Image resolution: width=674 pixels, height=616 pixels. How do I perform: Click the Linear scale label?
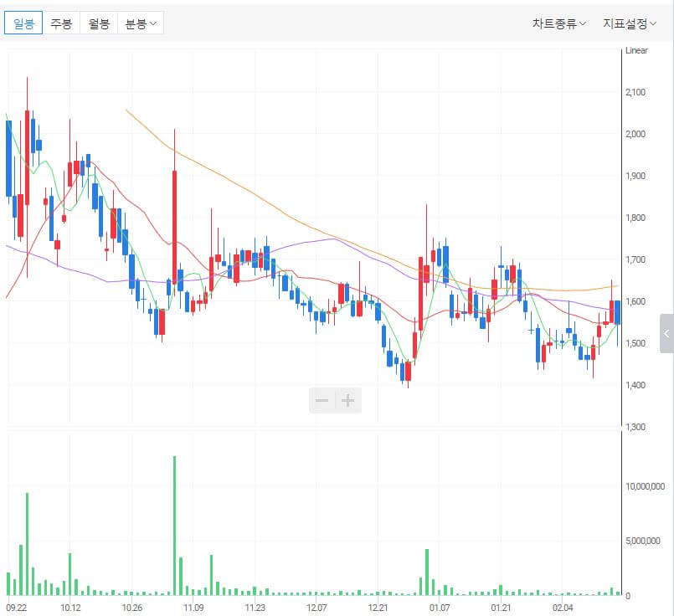coord(636,50)
